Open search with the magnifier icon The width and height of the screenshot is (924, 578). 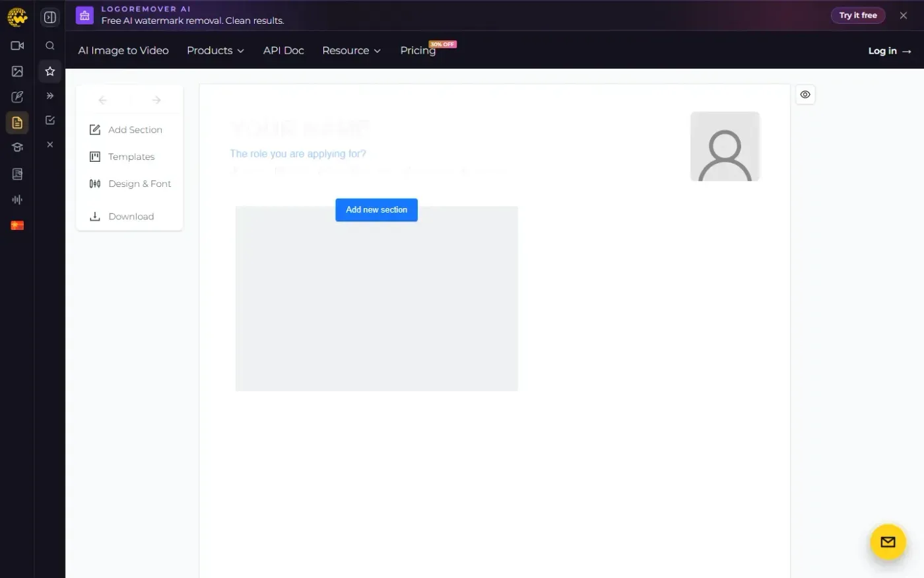[50, 46]
